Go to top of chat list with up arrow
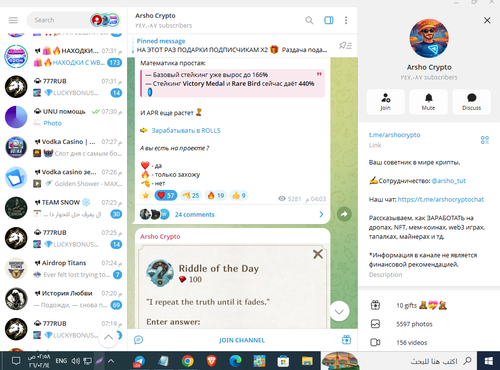500x370 pixels. pyautogui.click(x=108, y=337)
